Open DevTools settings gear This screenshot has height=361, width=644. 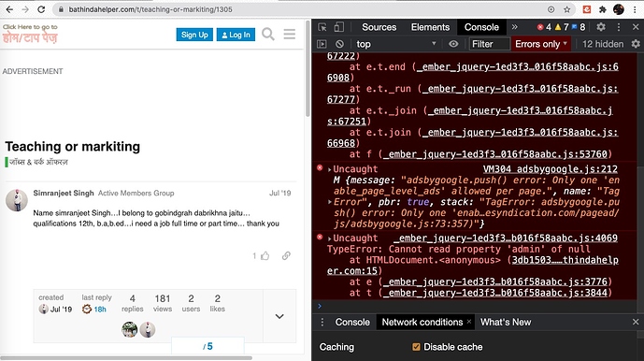[x=601, y=27]
